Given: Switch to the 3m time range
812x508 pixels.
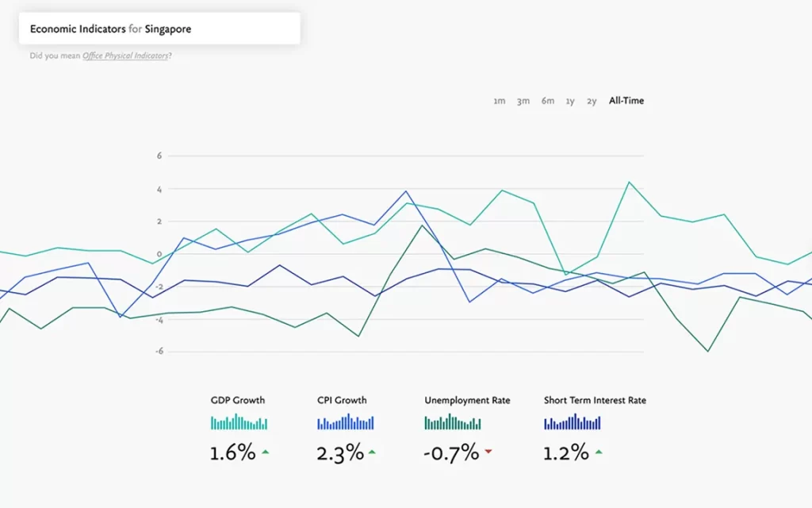Looking at the screenshot, I should (523, 101).
